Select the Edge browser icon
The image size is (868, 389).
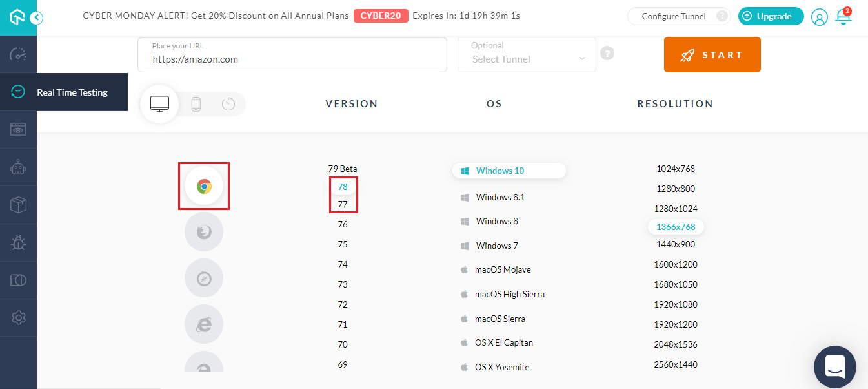pyautogui.click(x=204, y=362)
